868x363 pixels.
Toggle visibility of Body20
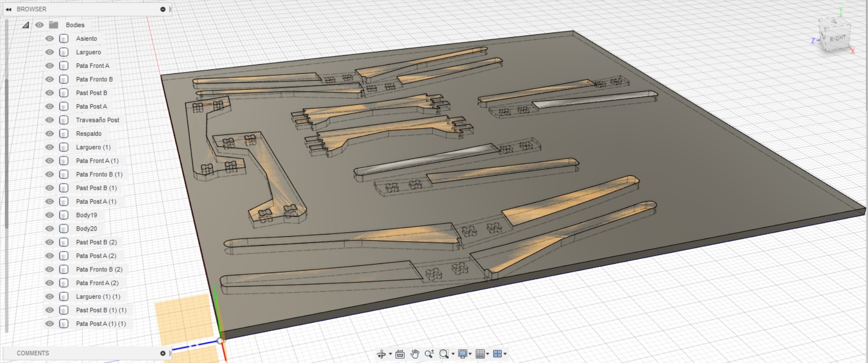pyautogui.click(x=50, y=229)
